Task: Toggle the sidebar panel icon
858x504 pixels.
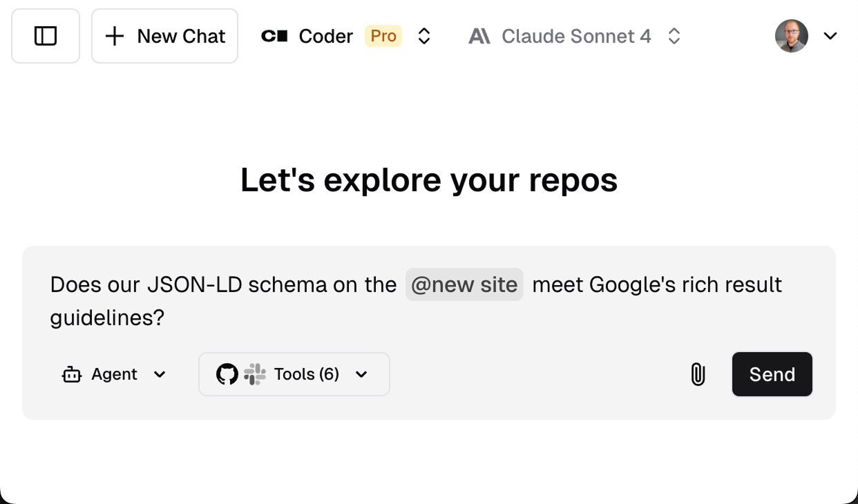Action: point(46,36)
